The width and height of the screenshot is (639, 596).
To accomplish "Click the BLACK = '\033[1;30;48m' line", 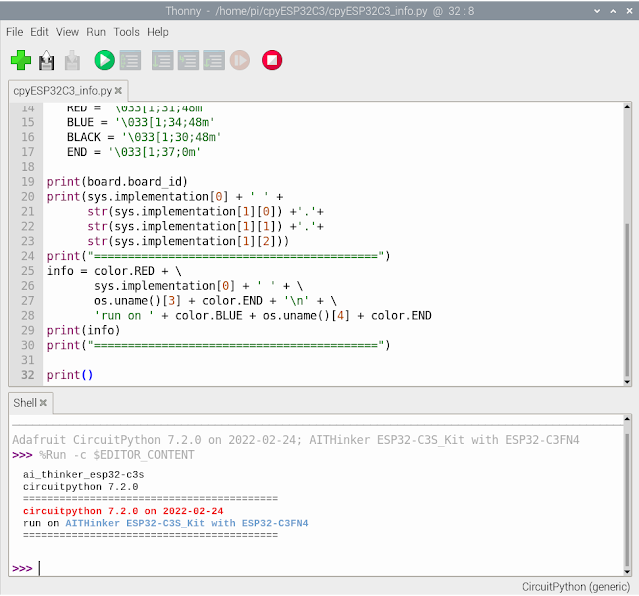I will click(144, 137).
